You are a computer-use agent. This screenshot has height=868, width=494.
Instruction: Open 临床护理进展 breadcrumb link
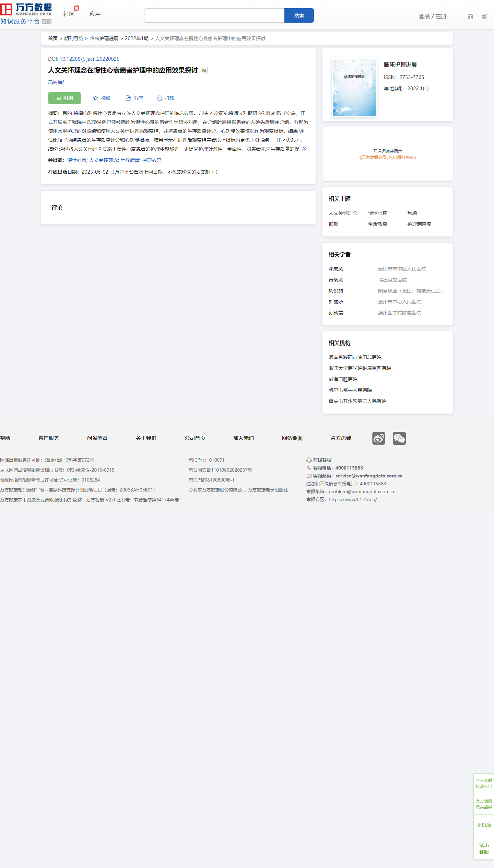pyautogui.click(x=104, y=38)
